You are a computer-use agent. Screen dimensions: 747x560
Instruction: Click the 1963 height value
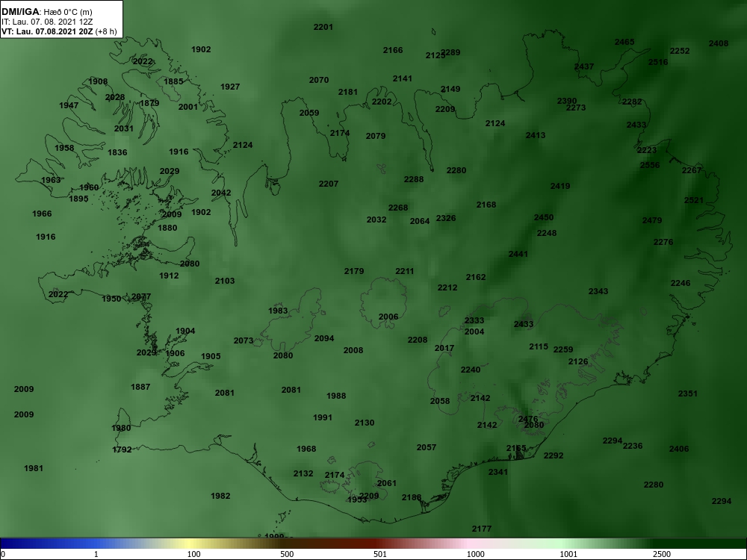pos(51,180)
